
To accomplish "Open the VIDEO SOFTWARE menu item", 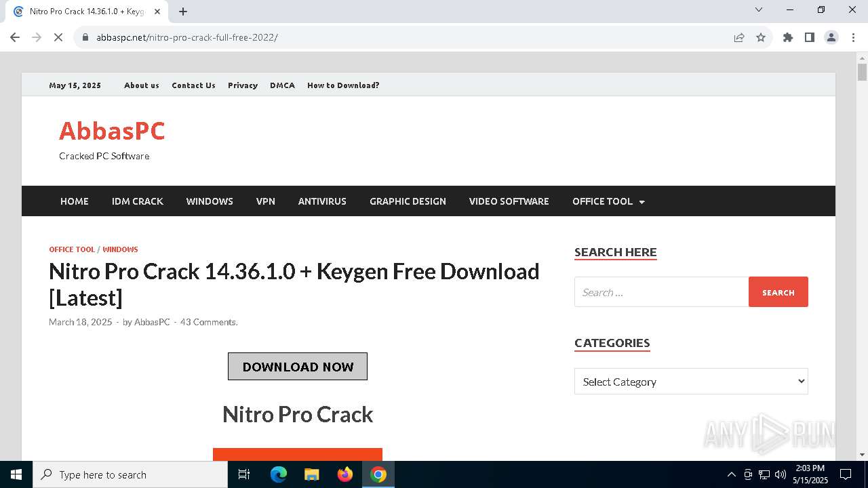I will pos(509,201).
